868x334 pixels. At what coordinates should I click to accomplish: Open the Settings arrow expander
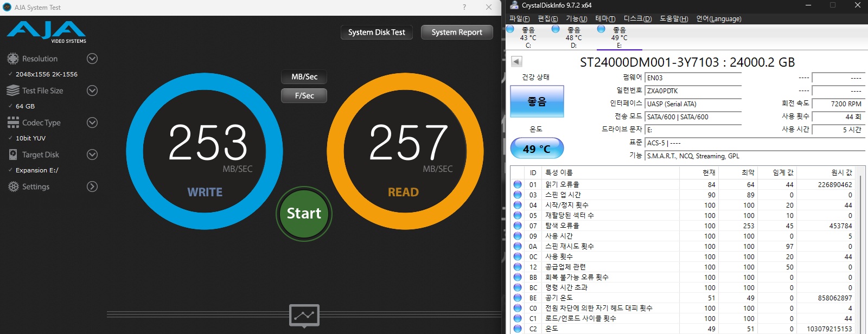click(x=92, y=187)
